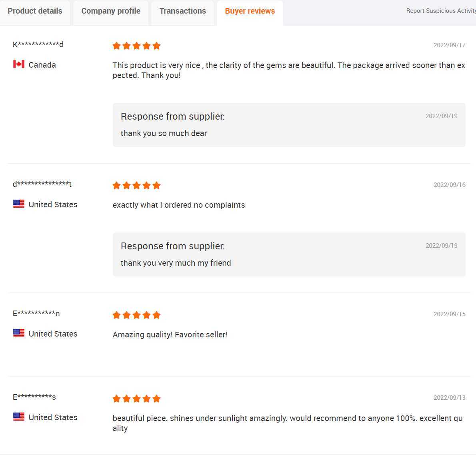Click 'exactly what I ordered' review text
The height and width of the screenshot is (455, 476).
179,205
